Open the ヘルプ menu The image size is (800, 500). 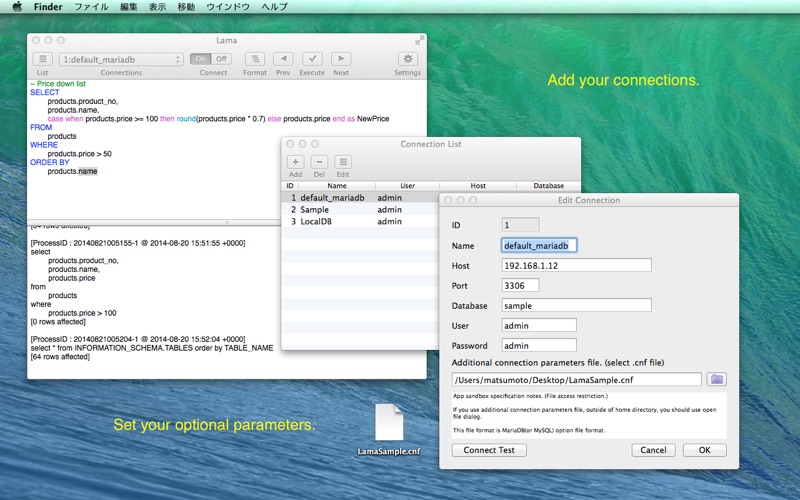(x=274, y=7)
